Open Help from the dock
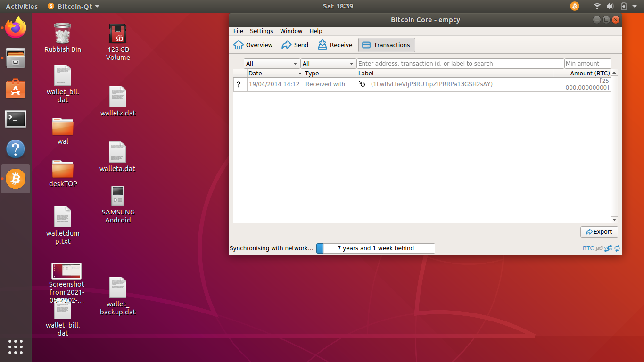This screenshot has height=362, width=644. point(16,149)
